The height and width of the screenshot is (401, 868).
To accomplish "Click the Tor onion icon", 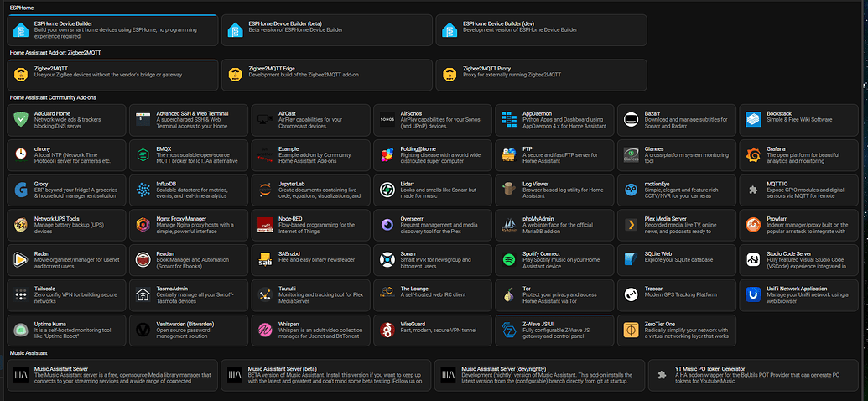I will tap(509, 294).
